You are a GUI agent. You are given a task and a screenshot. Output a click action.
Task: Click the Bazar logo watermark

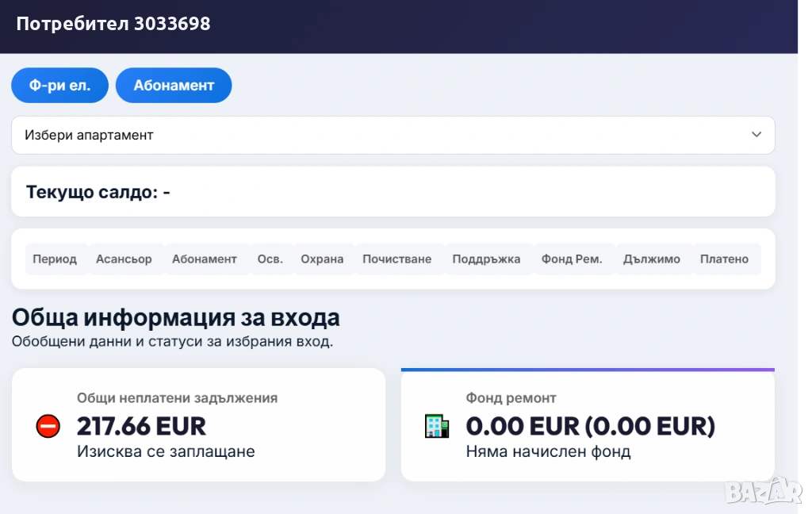pos(763,489)
